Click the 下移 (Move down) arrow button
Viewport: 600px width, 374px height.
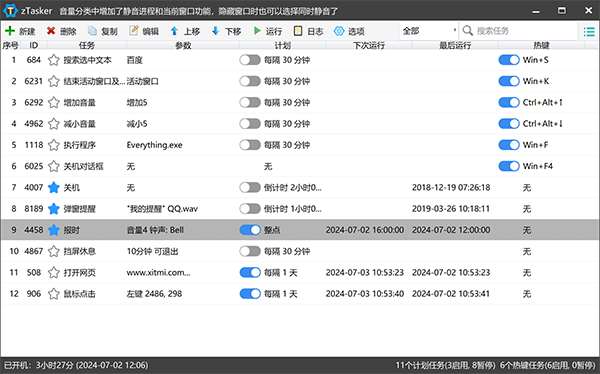227,31
